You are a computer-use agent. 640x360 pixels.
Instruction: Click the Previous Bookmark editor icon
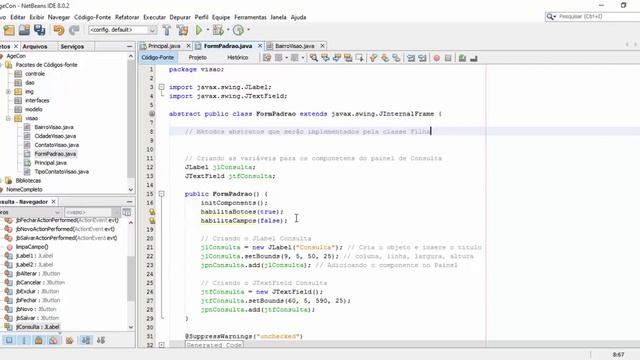(x=373, y=58)
